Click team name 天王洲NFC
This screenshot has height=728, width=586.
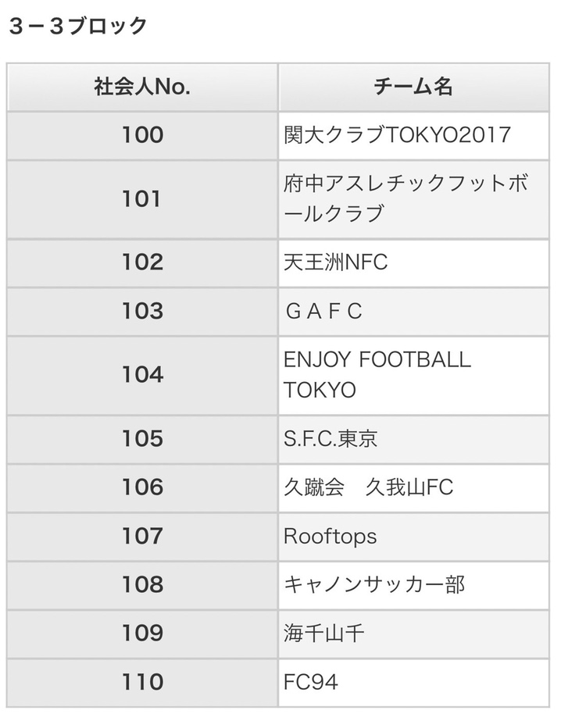[x=335, y=262]
